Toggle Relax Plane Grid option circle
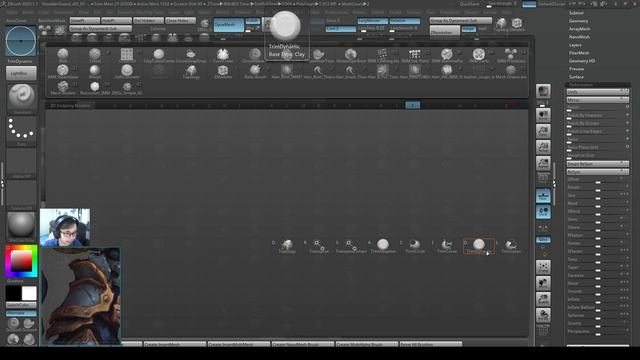 [x=627, y=147]
